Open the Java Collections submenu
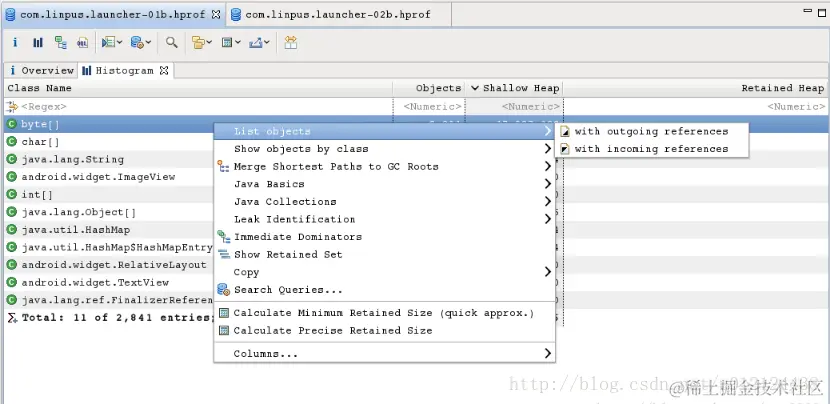Viewport: 830px width, 404px height. click(x=384, y=201)
